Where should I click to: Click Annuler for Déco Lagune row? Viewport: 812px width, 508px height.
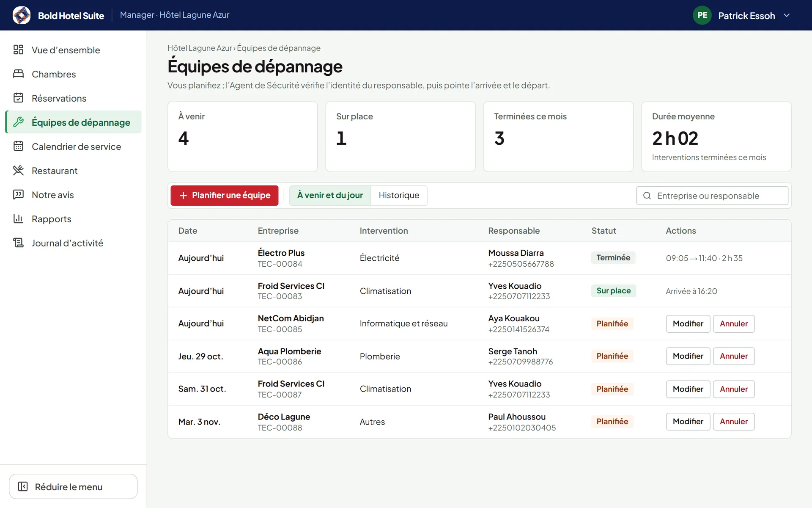(734, 421)
